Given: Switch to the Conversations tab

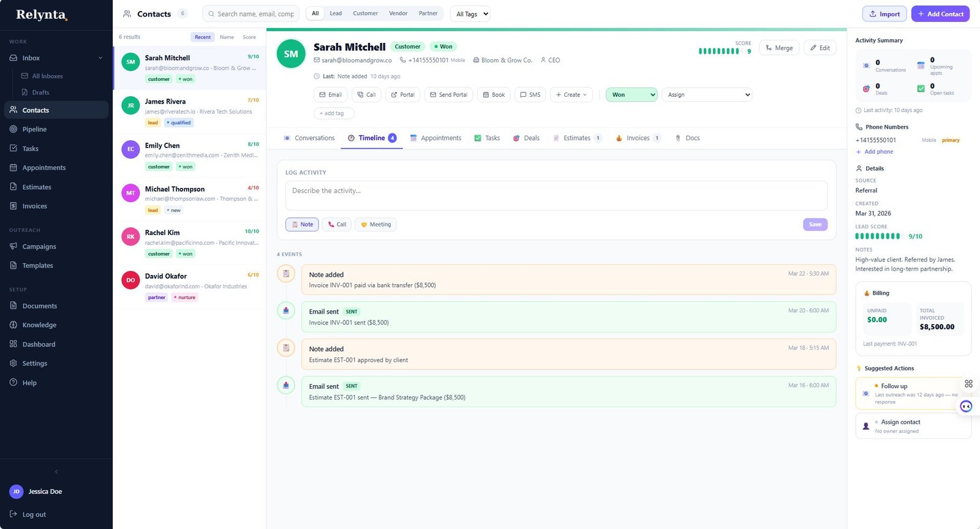Looking at the screenshot, I should point(309,138).
